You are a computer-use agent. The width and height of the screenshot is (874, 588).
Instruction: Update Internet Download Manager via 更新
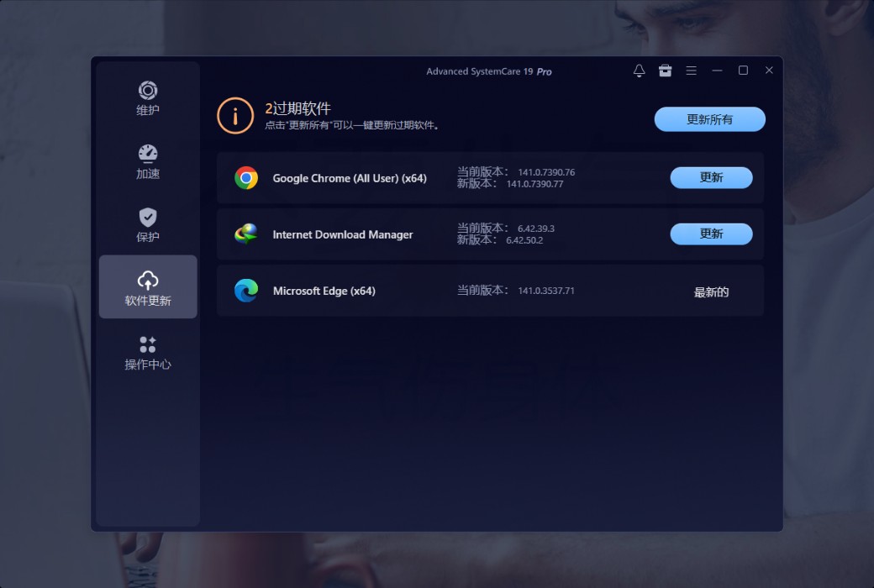[x=711, y=234]
